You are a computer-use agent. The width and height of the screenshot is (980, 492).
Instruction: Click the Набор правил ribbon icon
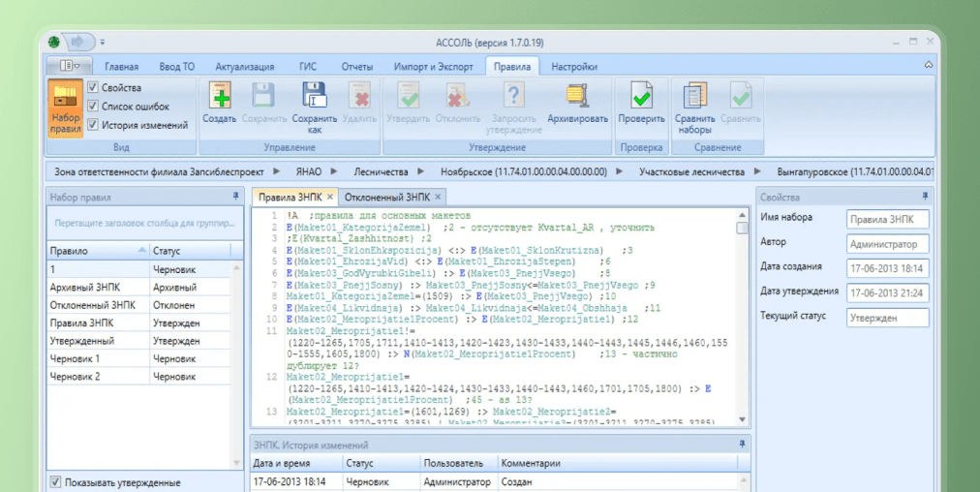pos(65,108)
